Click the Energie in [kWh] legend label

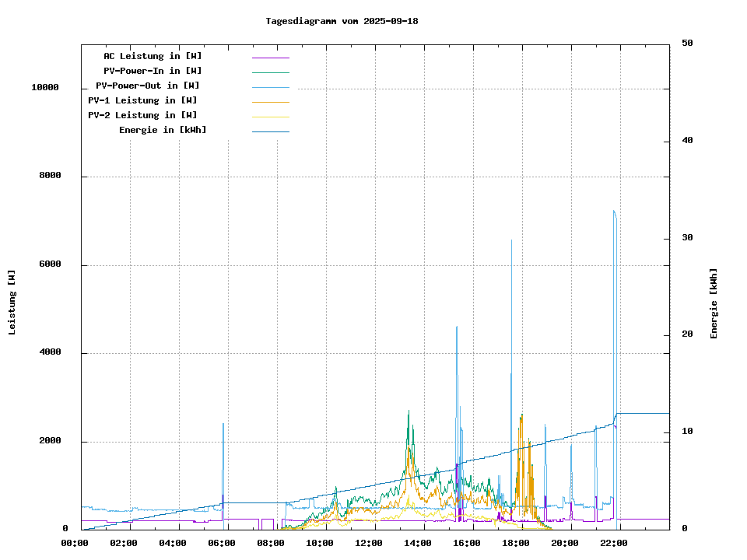click(x=163, y=130)
